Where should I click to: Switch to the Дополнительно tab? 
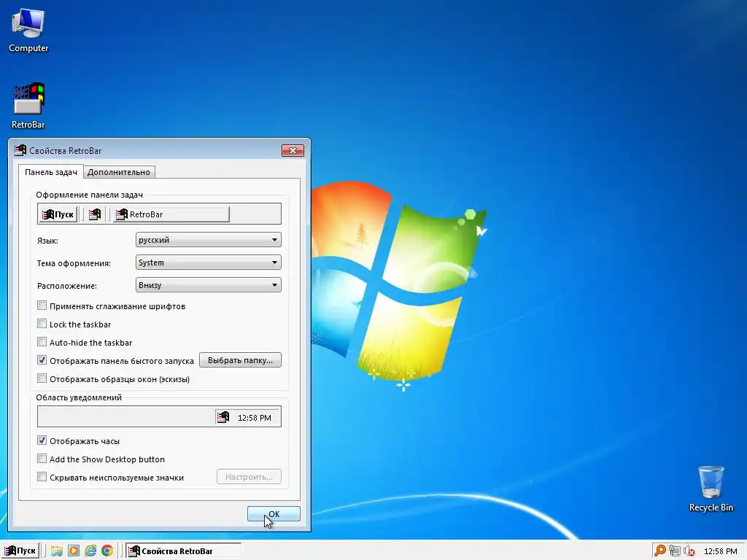tap(119, 172)
